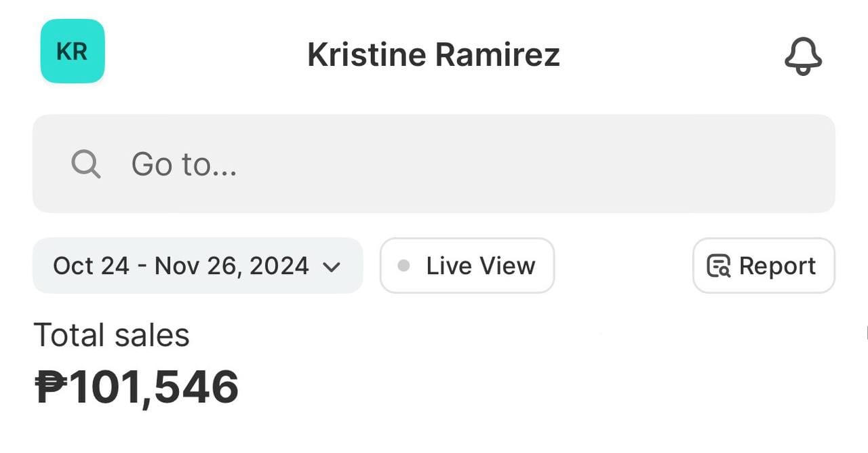This screenshot has height=453, width=868.
Task: Click the Nov 26, 2024 end date text
Action: (232, 266)
